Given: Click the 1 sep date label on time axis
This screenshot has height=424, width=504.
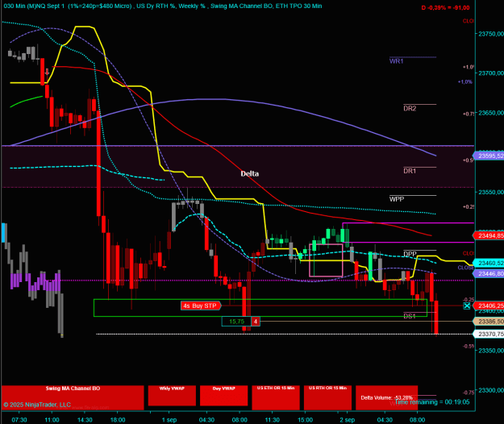Looking at the screenshot, I should coord(169,420).
